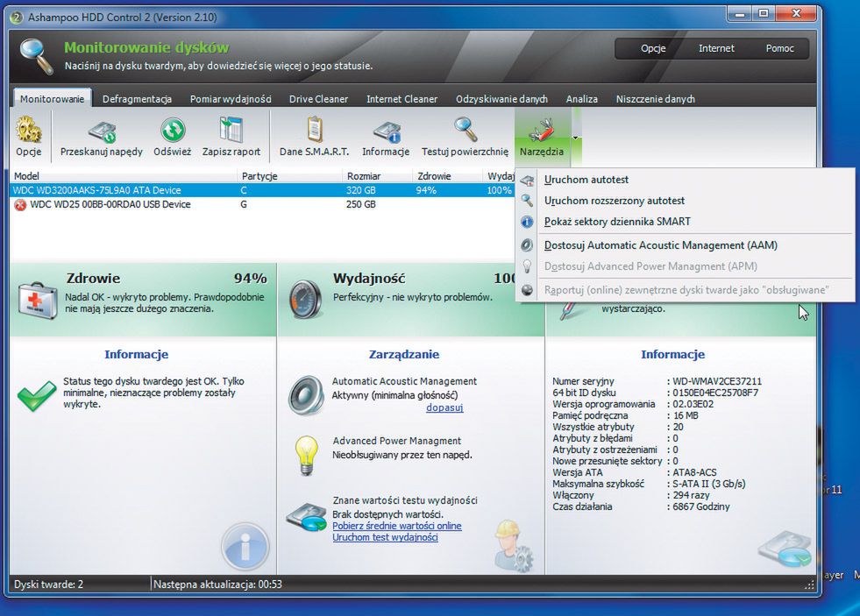The image size is (860, 616).
Task: Click the speaker Automatic Acoustic Management icon
Action: [307, 394]
